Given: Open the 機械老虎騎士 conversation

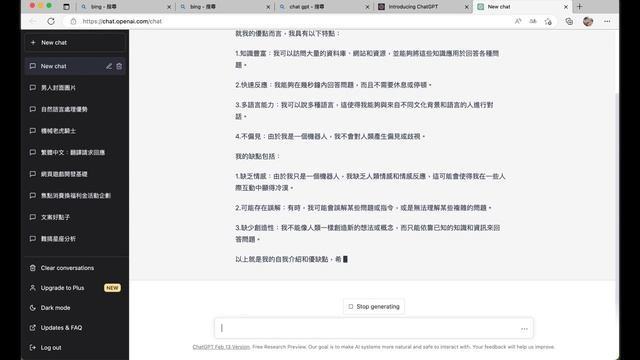Looking at the screenshot, I should 75,131.
